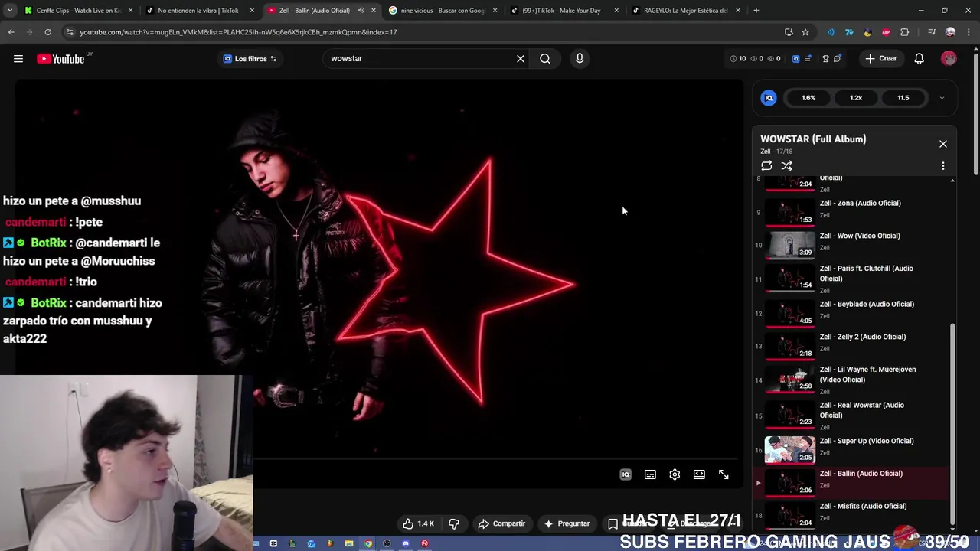Clear the wowstar search text
Image resolution: width=980 pixels, height=551 pixels.
(521, 59)
